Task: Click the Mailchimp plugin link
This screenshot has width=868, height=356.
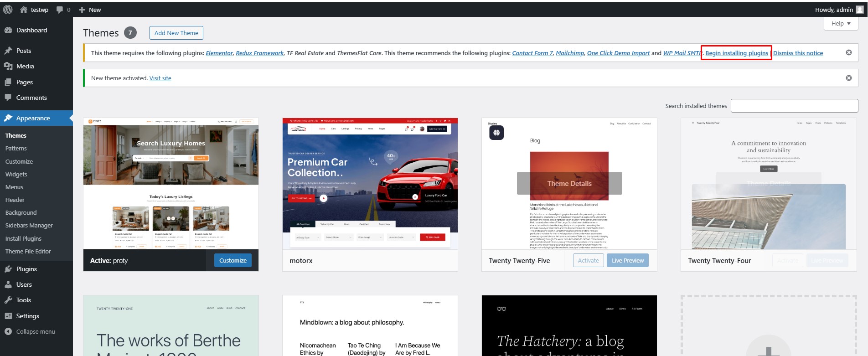Action: (x=570, y=53)
